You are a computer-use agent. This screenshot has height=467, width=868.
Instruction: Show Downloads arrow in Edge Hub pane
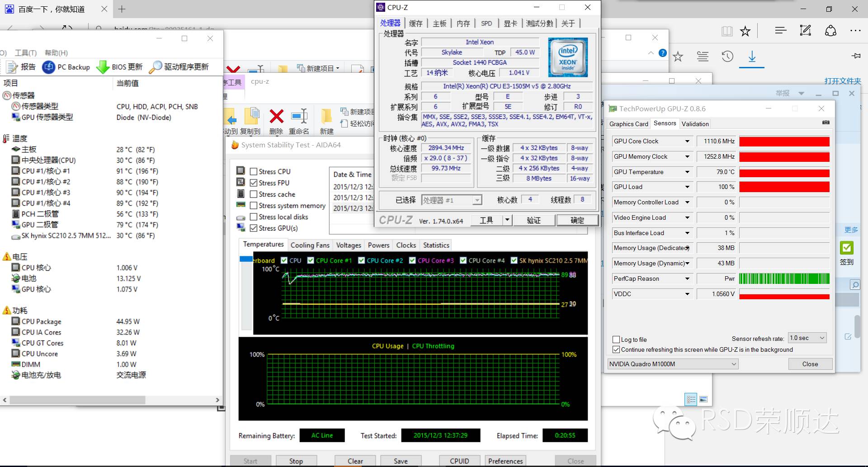[752, 57]
